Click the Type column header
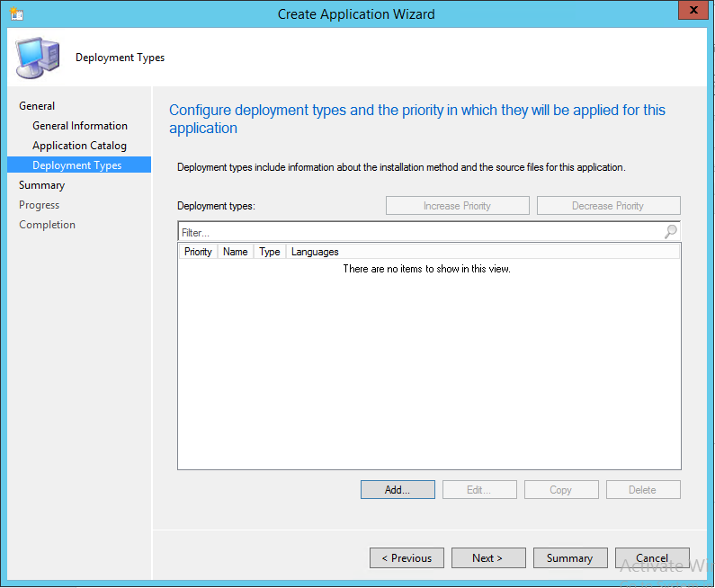 click(x=270, y=252)
